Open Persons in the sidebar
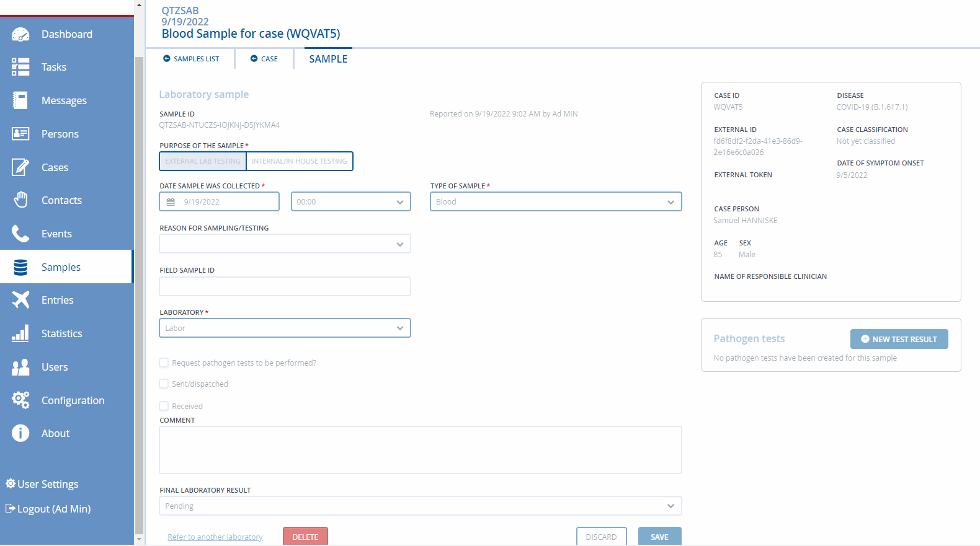980x546 pixels. pyautogui.click(x=66, y=134)
